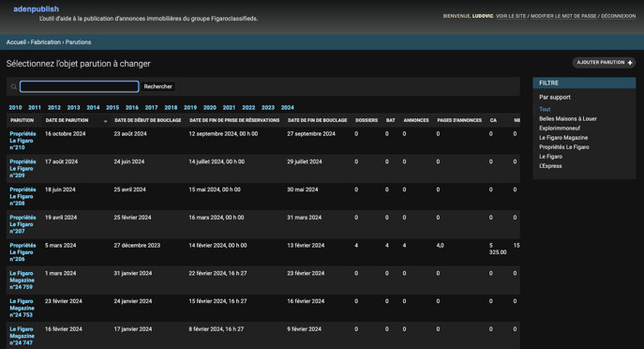Open Propriétés Le Figaro n°209
This screenshot has height=349, width=644.
click(22, 169)
